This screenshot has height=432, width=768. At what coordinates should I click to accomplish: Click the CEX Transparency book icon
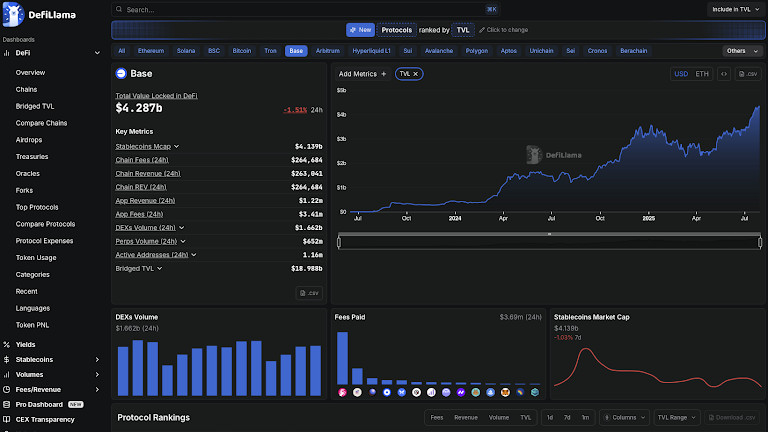click(x=6, y=419)
